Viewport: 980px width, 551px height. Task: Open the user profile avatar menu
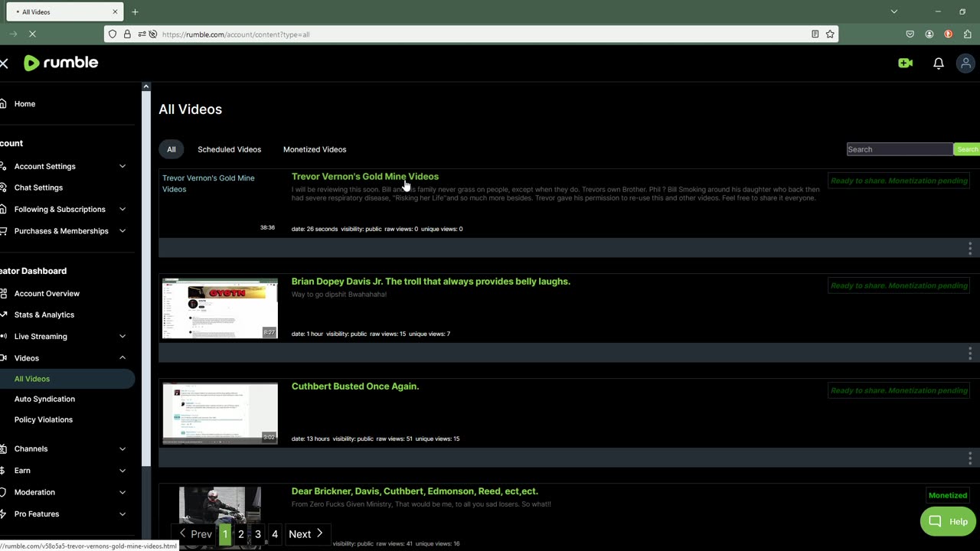[965, 64]
